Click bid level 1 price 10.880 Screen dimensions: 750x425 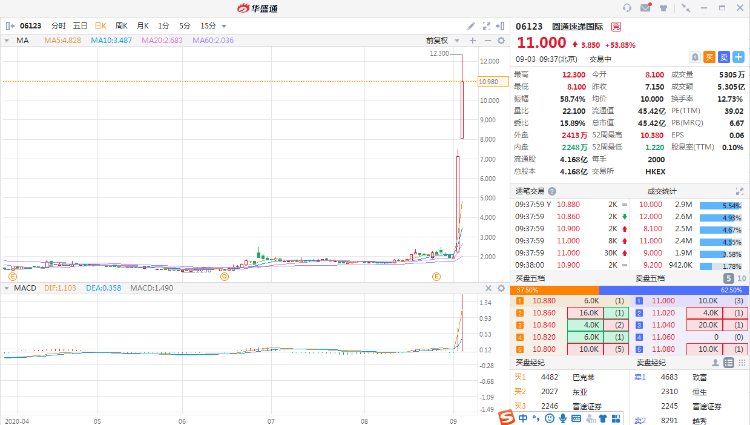coord(544,301)
